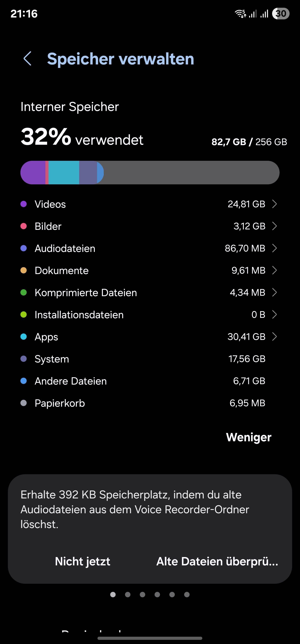Tap the pink Bilder color dot

click(24, 226)
